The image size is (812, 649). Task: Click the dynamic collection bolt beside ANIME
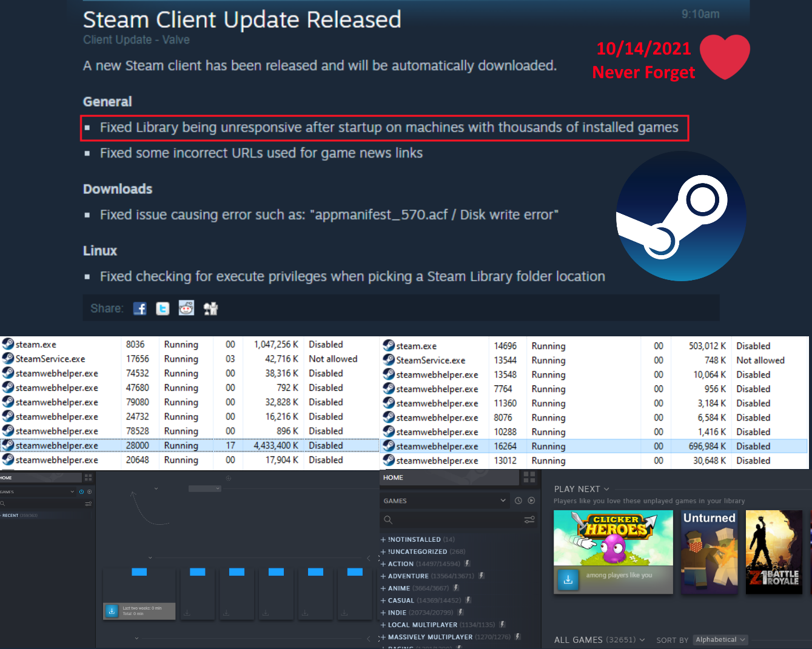[x=456, y=588]
